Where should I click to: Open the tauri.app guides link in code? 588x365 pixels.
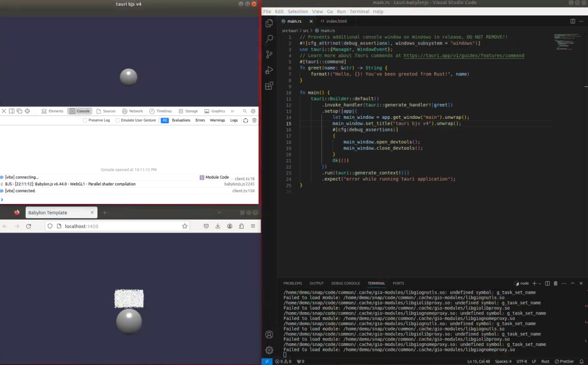point(464,55)
